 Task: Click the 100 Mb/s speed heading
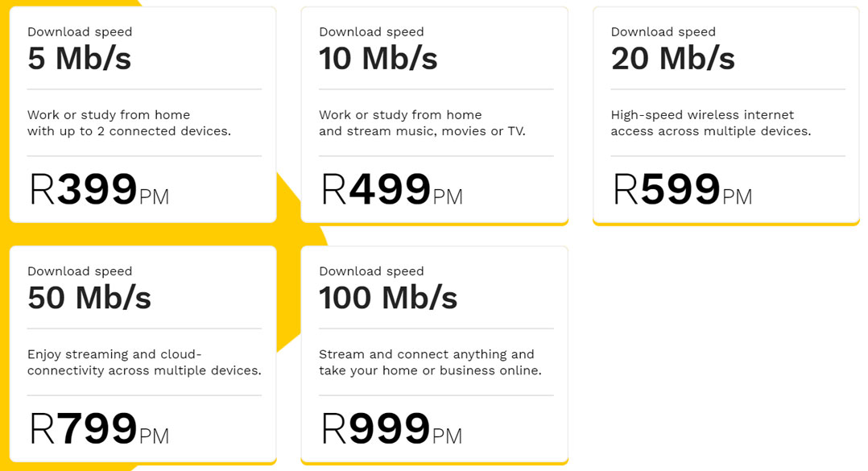coord(388,298)
